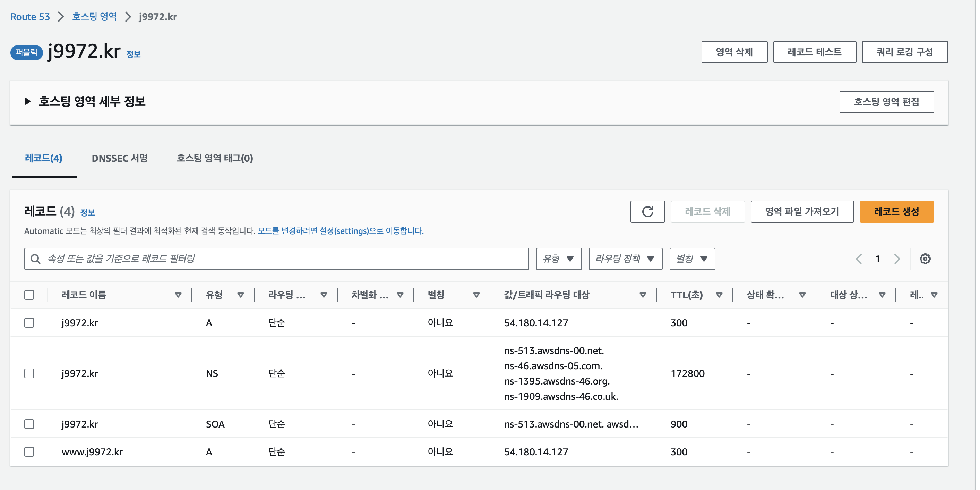The height and width of the screenshot is (490, 980).
Task: Sort by 값/트래픽 라우팅 대상 column arrow
Action: click(642, 295)
